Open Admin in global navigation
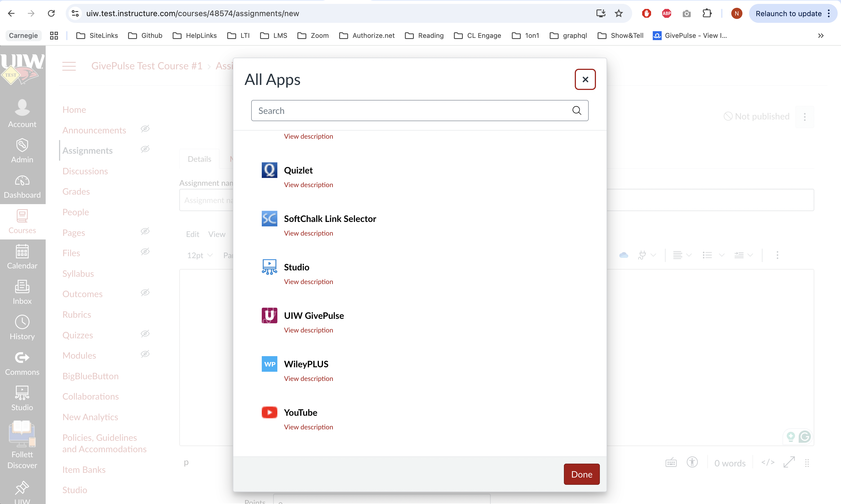 23,151
